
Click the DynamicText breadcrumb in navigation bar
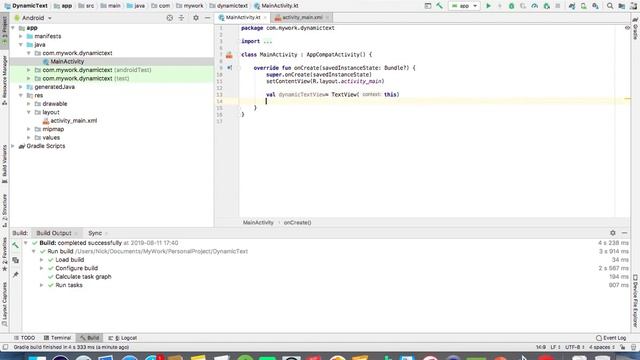25,6
